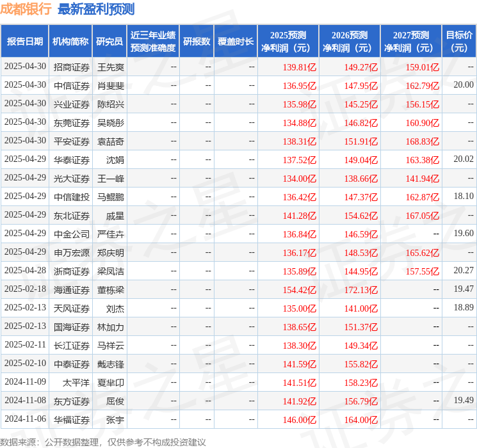Click analyst name 梁凤洁

point(111,271)
